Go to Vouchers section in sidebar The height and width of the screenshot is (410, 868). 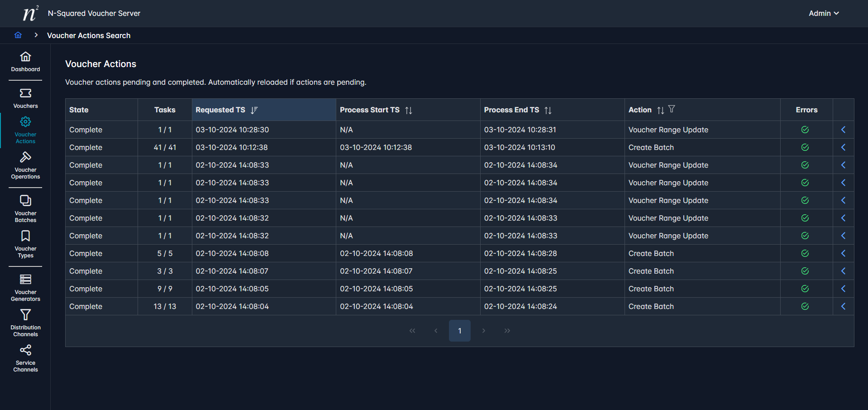coord(25,98)
